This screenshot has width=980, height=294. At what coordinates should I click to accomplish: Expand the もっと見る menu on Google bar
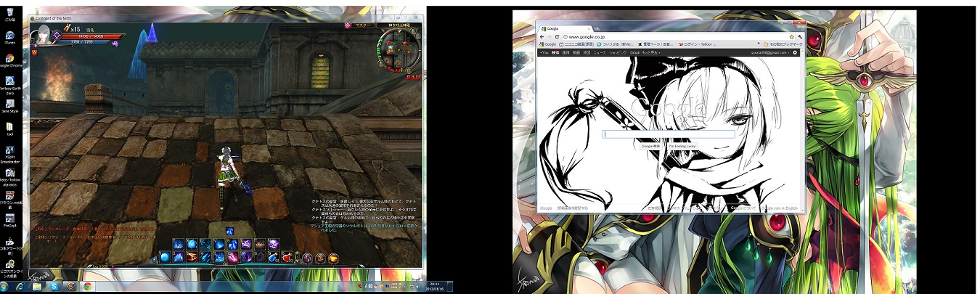pyautogui.click(x=650, y=52)
